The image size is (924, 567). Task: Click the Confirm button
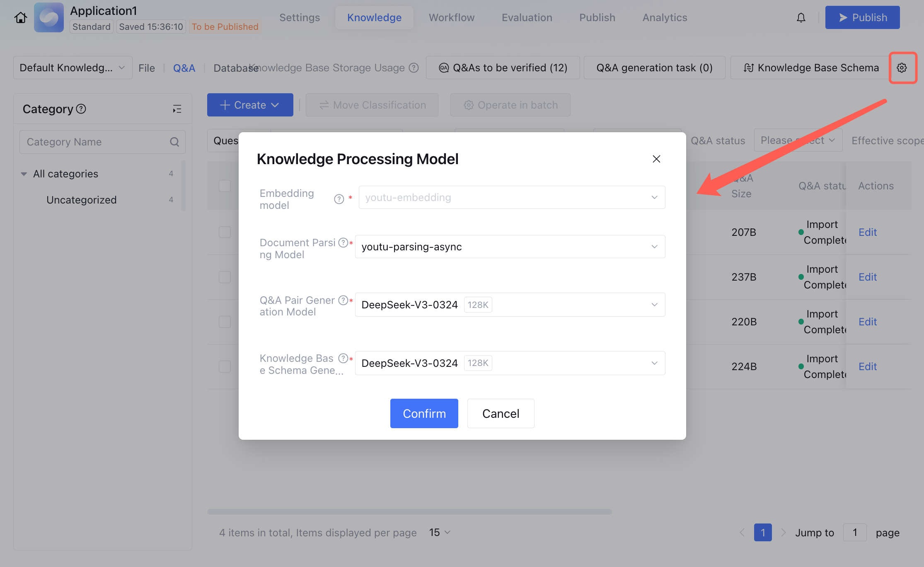click(x=424, y=413)
